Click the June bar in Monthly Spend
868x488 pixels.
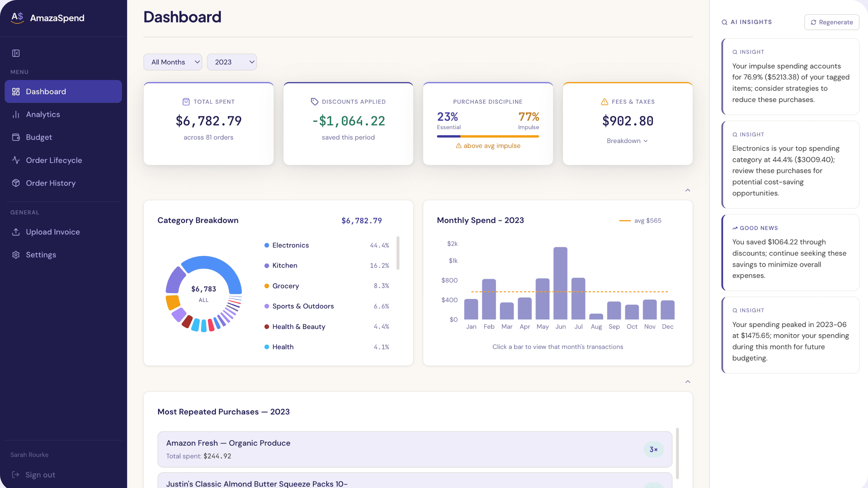[560, 285]
